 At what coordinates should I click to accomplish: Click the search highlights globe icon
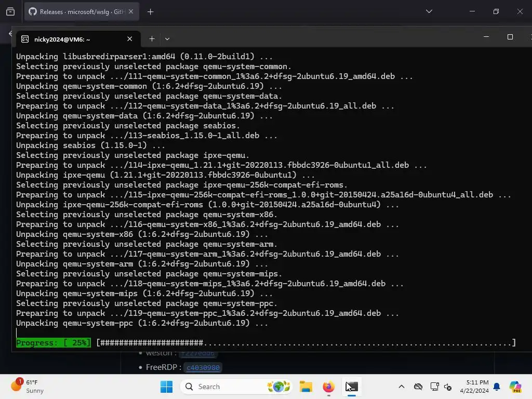coord(278,387)
